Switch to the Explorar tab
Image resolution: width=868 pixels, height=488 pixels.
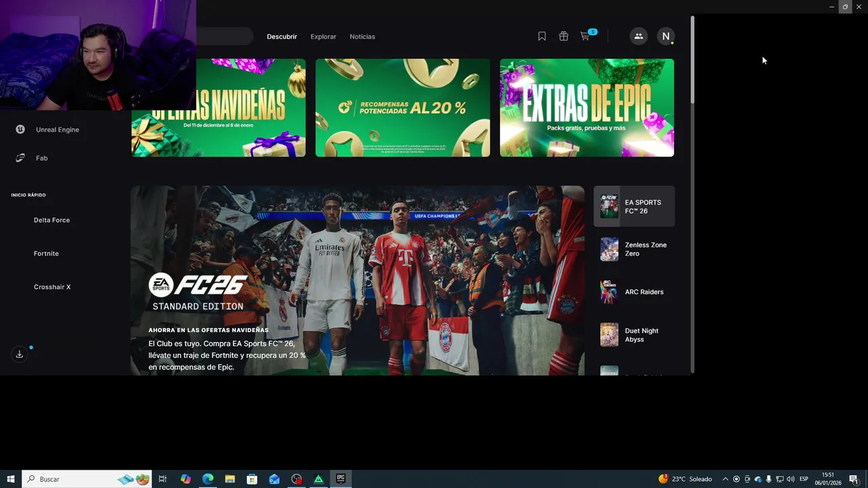point(323,37)
